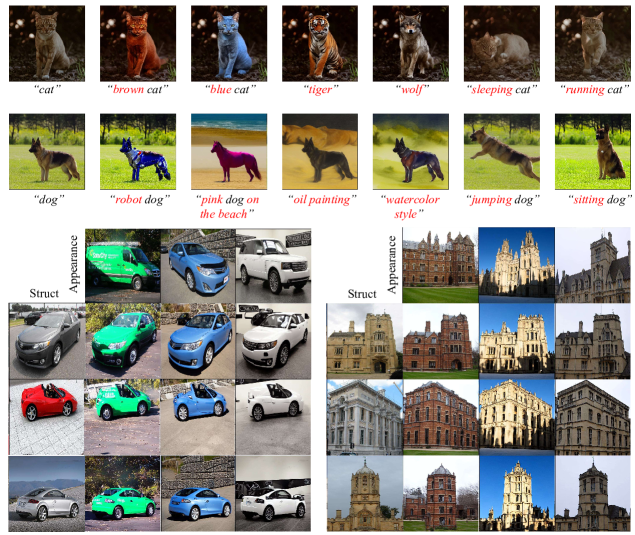Select the blue robot dog image

tap(138, 151)
